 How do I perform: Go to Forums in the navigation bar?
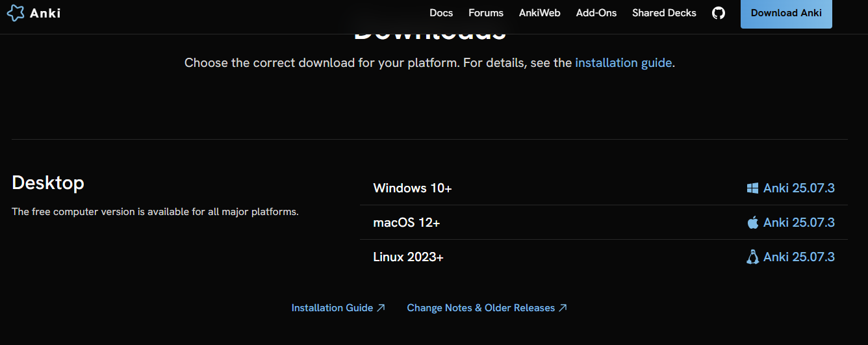point(486,13)
